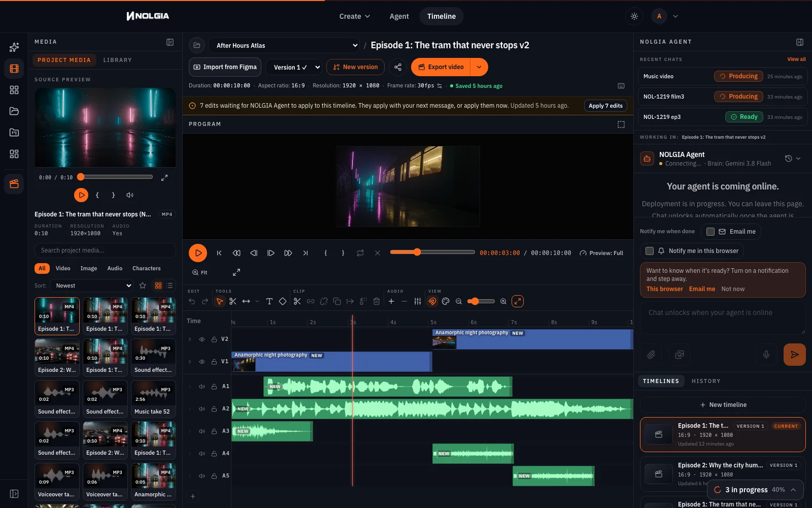This screenshot has width=812, height=508.
Task: Hide the V2 track eye icon
Action: pos(202,339)
